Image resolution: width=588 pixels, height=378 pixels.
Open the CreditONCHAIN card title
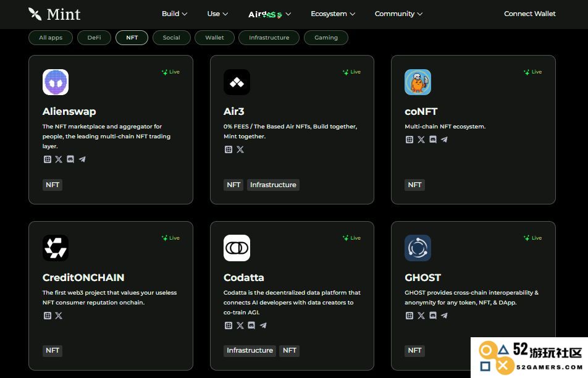click(x=83, y=277)
